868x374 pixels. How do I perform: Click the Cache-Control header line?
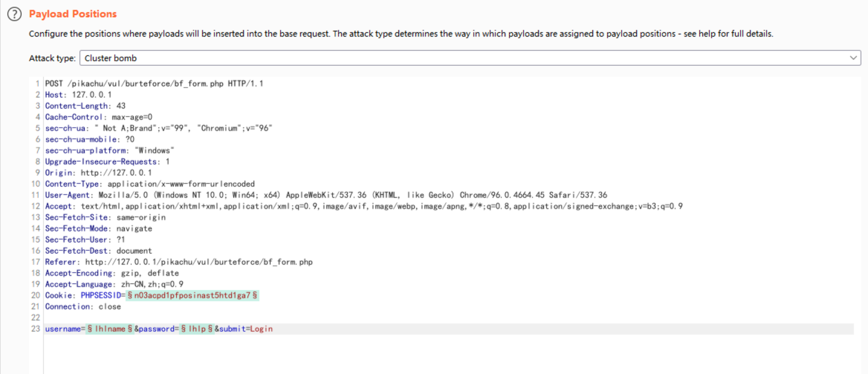point(99,117)
